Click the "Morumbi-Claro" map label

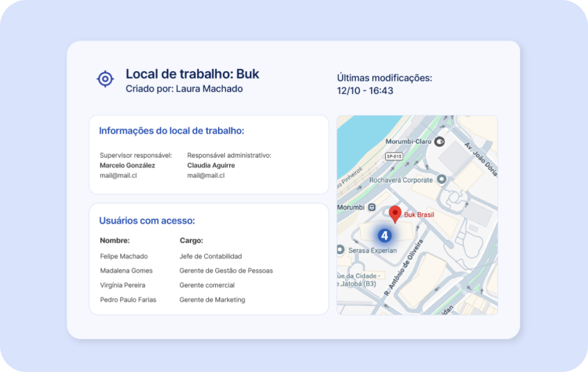(x=409, y=142)
